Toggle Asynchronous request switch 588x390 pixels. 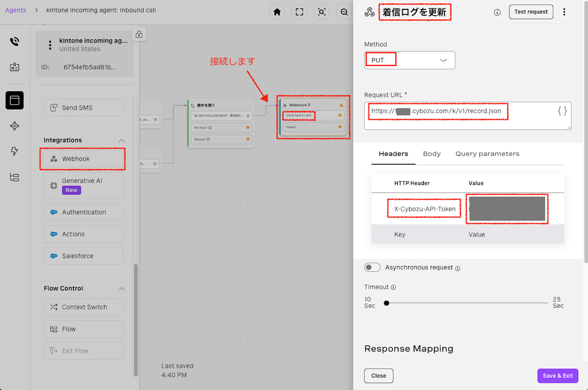point(372,267)
